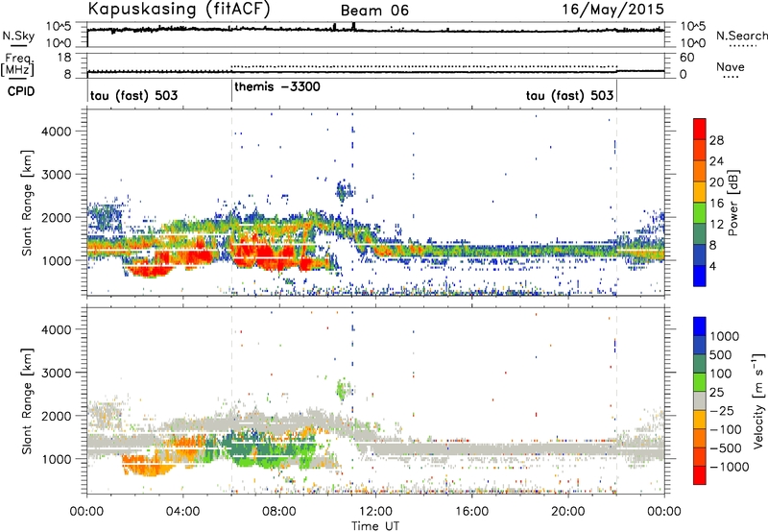Click the Velocity [m s-1] color bar label
Viewport: 768px width, 532px height.
click(x=758, y=400)
